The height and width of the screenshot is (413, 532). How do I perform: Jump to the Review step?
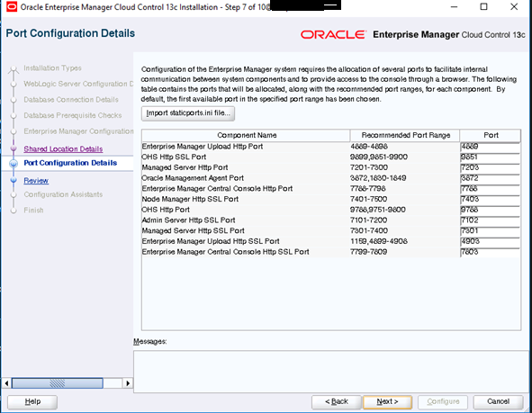tap(36, 180)
